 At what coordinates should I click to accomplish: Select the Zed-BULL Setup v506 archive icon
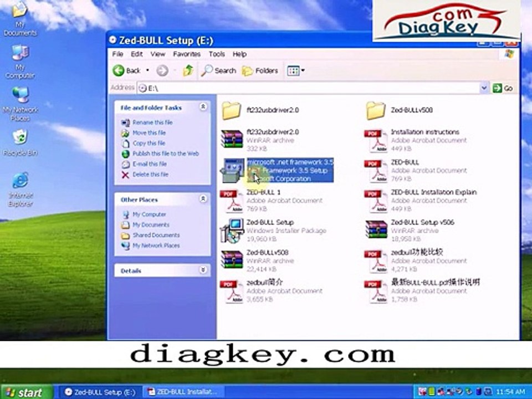coord(376,229)
